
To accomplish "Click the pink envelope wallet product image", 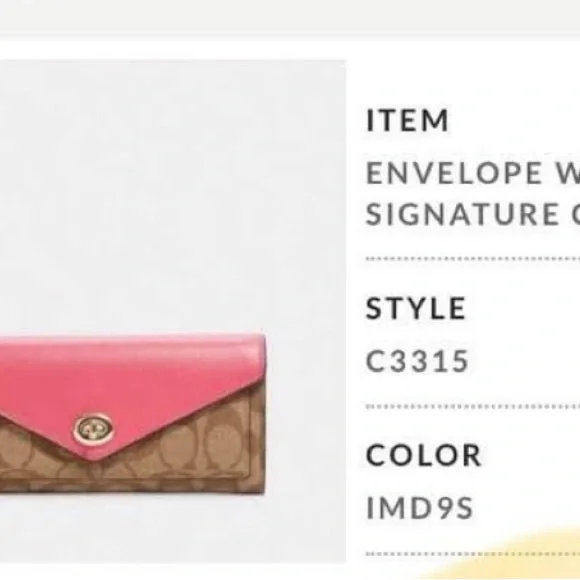I will [x=132, y=414].
